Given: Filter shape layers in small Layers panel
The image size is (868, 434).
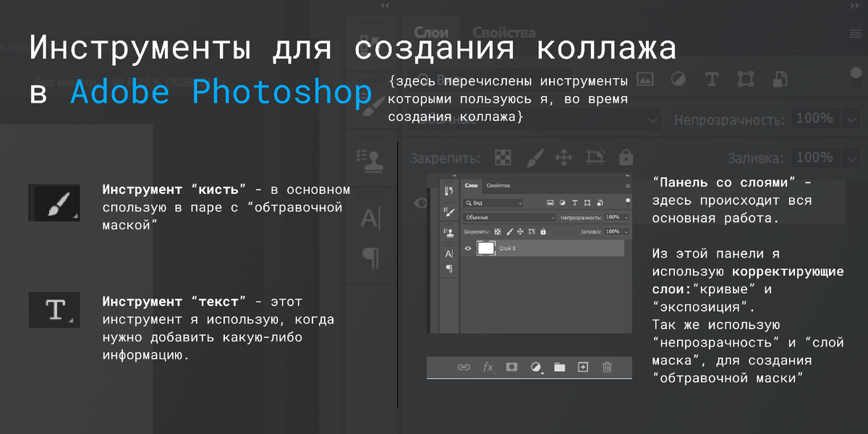Looking at the screenshot, I should coord(587,203).
